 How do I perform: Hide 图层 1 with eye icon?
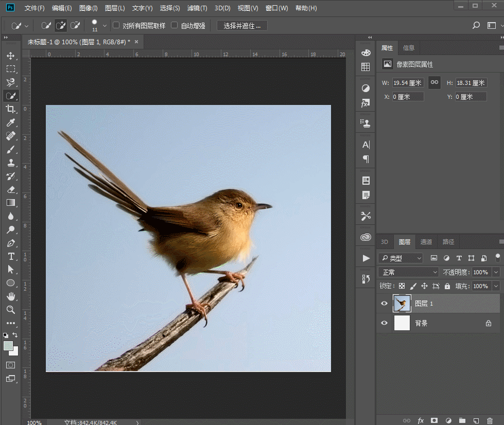pyautogui.click(x=384, y=303)
